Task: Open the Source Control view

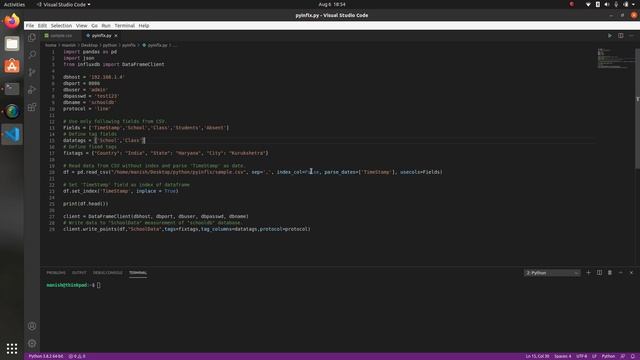Action: pos(32,72)
